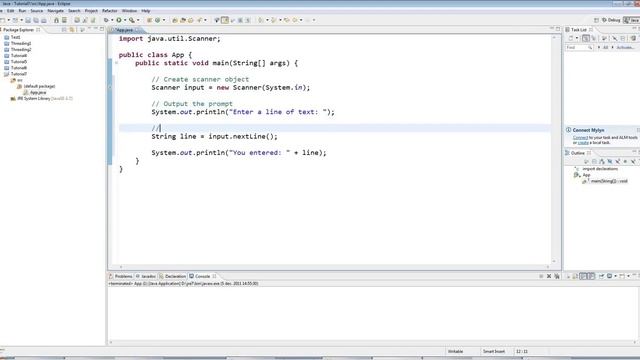The image size is (640, 360).
Task: Go to Next Annotation icon
Action: pos(261,20)
